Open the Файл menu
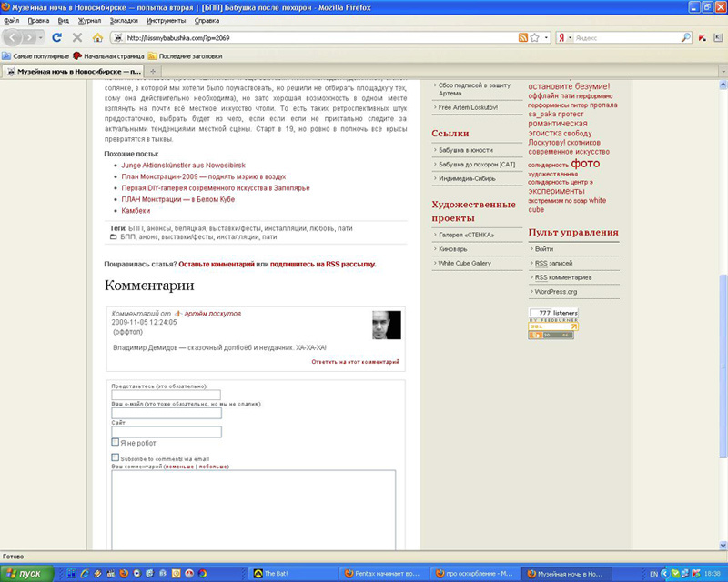Viewport: 728px width, 582px height. (x=12, y=20)
